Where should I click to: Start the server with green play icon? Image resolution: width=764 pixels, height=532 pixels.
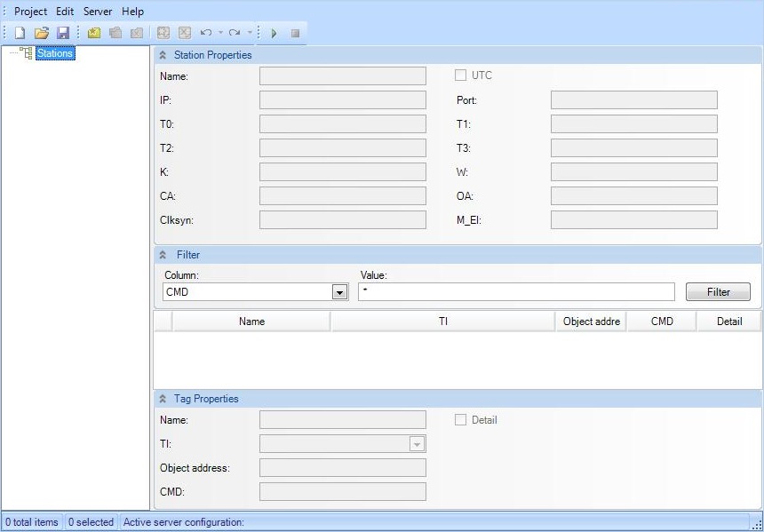pyautogui.click(x=274, y=33)
